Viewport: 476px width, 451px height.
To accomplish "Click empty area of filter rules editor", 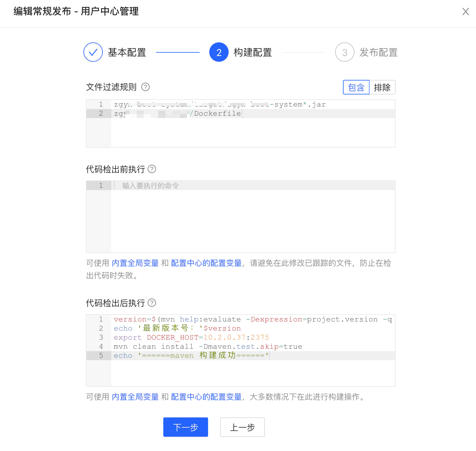I will coord(253,133).
